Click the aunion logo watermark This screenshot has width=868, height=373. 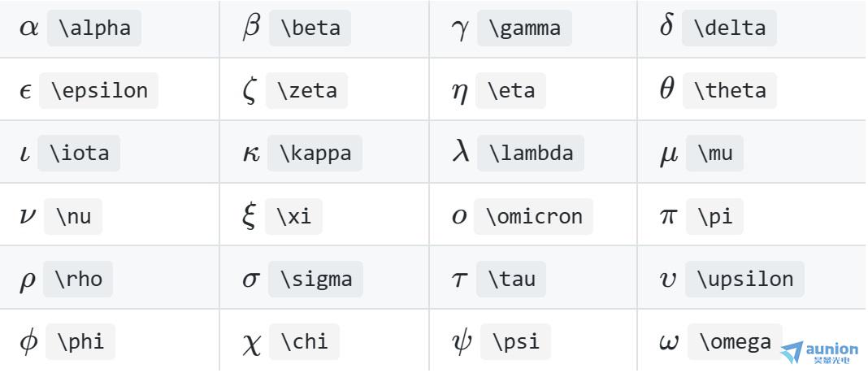[x=819, y=353]
